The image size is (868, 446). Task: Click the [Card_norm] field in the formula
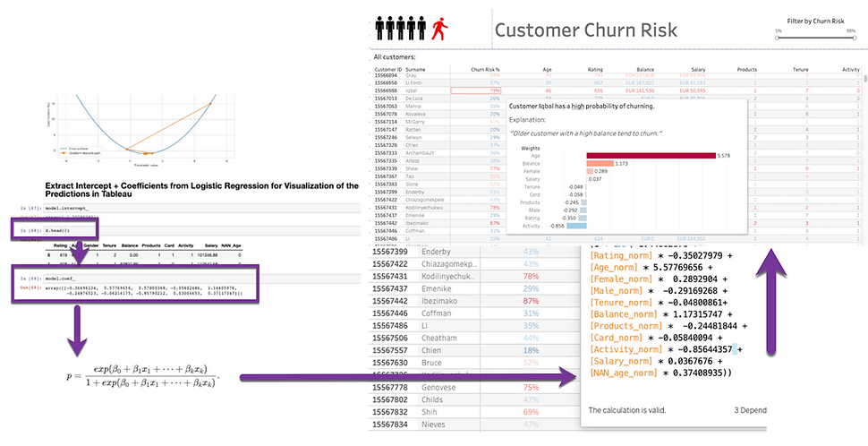[x=617, y=338]
